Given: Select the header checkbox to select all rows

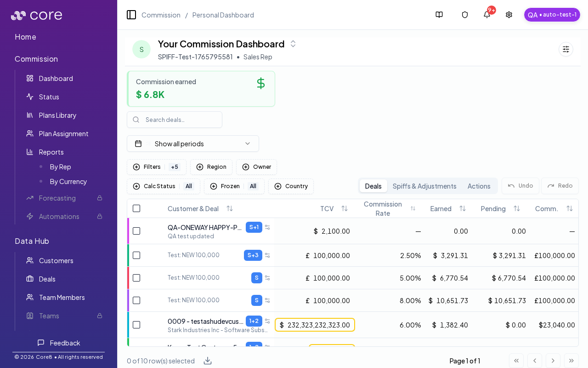Looking at the screenshot, I should [x=136, y=208].
